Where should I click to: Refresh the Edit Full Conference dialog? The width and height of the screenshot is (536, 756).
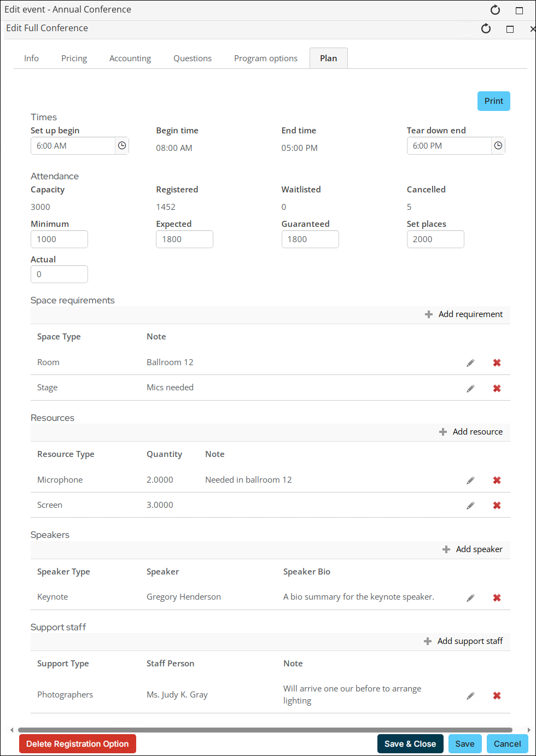(486, 28)
